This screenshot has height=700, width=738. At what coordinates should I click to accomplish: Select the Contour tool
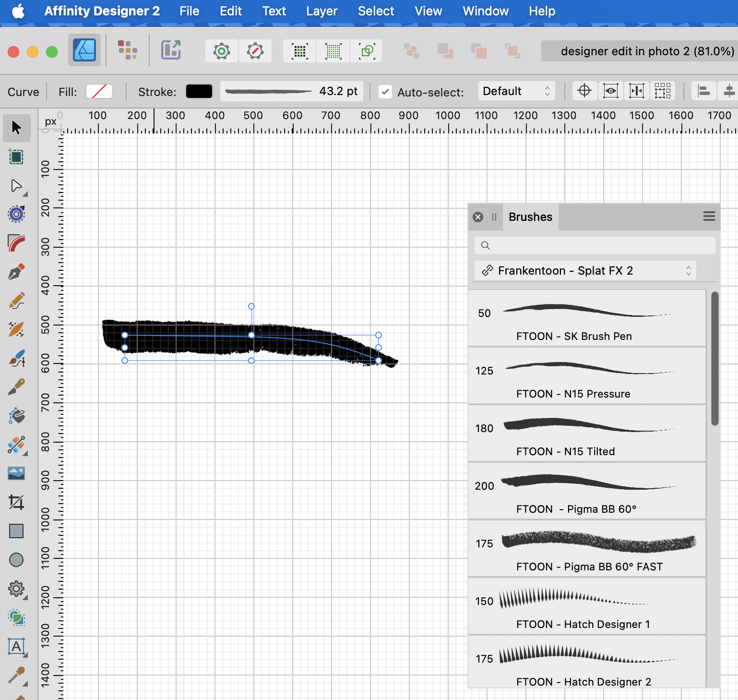coord(16,214)
